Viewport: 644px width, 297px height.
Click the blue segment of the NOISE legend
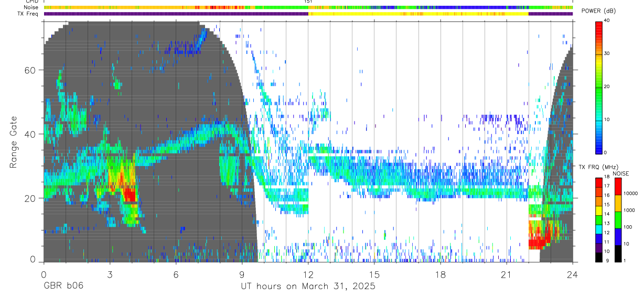click(x=618, y=237)
